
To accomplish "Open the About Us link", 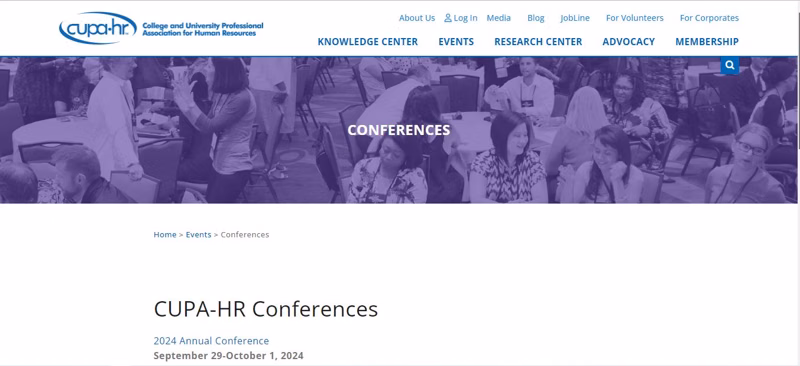I will (x=417, y=18).
